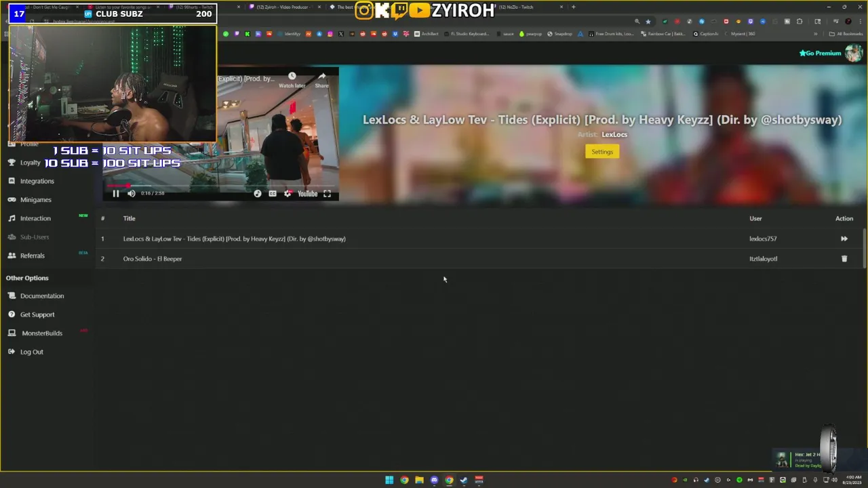The width and height of the screenshot is (868, 488).
Task: Click the Get Support question icon
Action: pos(12,314)
